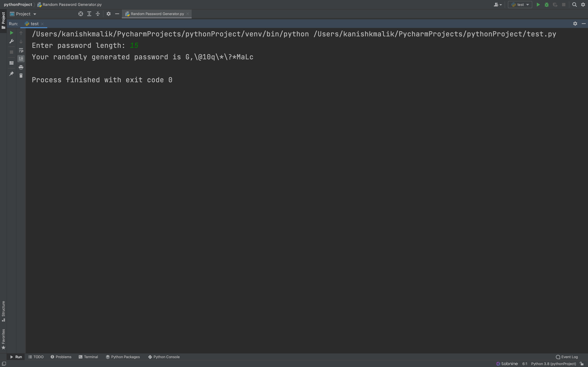Restore layout icon in Run panel

[x=11, y=63]
